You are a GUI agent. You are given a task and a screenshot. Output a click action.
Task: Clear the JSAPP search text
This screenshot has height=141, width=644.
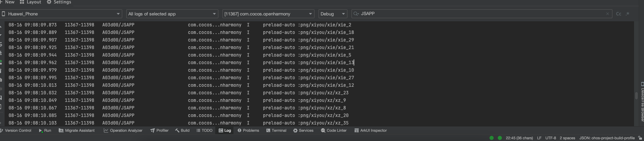(x=608, y=14)
